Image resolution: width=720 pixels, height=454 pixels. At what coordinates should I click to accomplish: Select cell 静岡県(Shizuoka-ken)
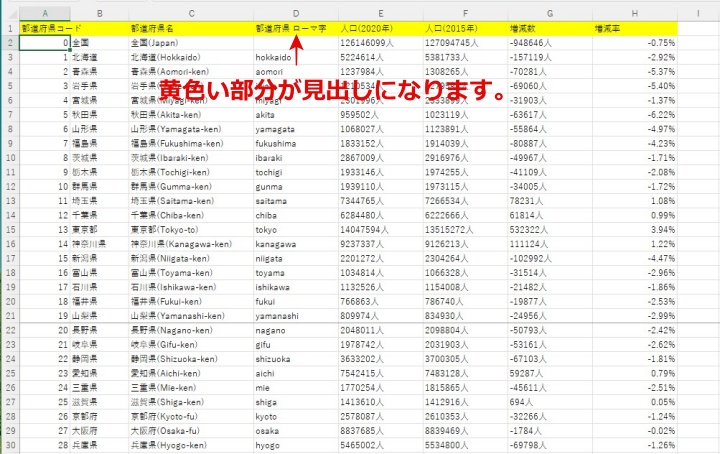(191, 359)
